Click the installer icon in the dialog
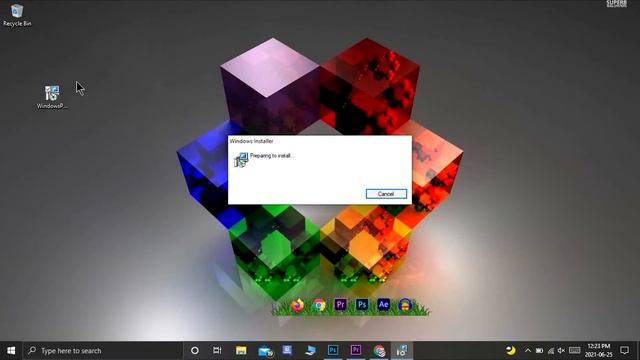640x360 pixels. point(241,160)
